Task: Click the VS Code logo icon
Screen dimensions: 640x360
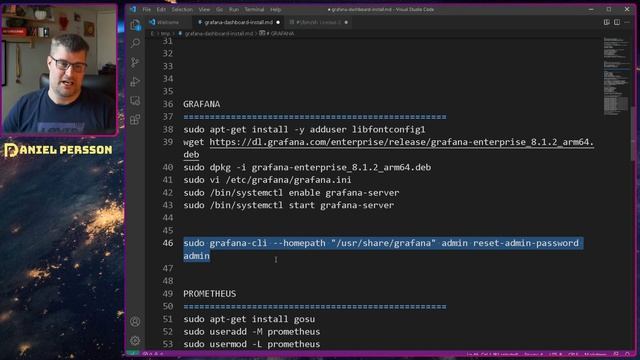Action: pos(133,9)
